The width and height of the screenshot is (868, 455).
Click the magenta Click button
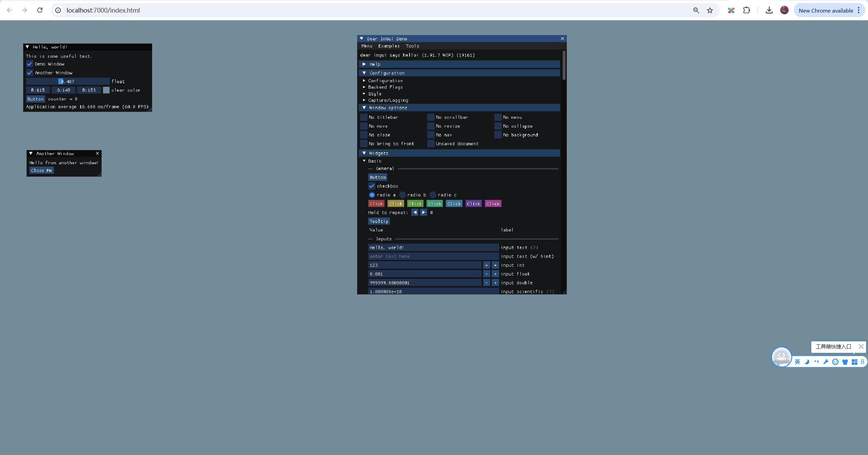click(493, 204)
